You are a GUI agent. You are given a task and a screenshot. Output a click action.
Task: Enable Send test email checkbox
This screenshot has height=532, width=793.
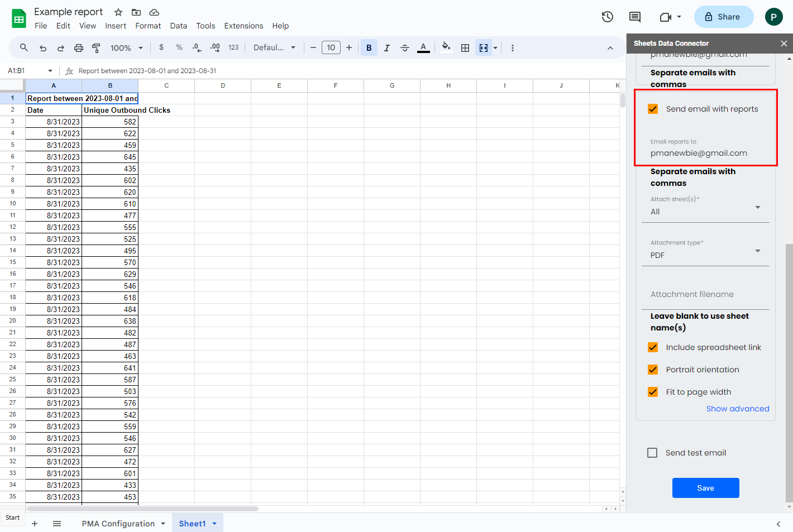point(652,453)
